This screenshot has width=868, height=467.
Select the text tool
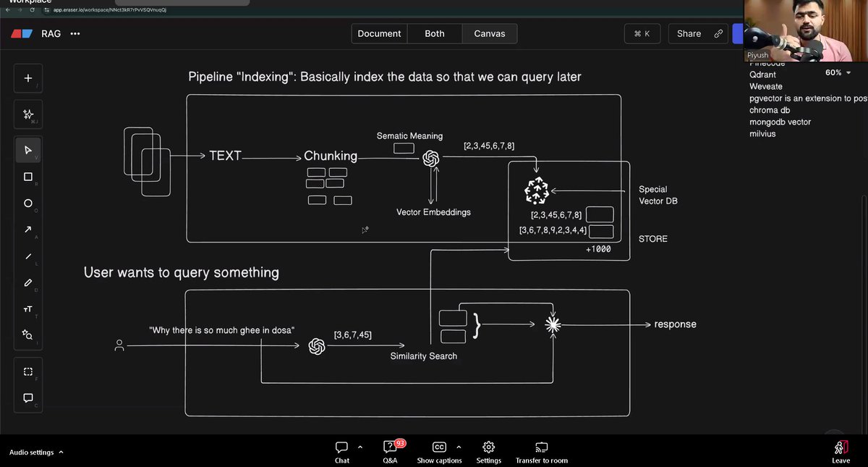point(28,309)
